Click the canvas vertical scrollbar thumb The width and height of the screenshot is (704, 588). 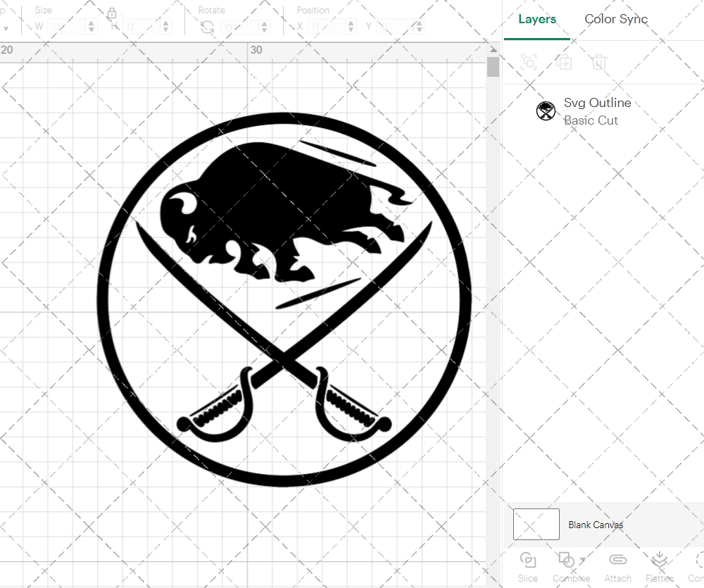(x=493, y=66)
